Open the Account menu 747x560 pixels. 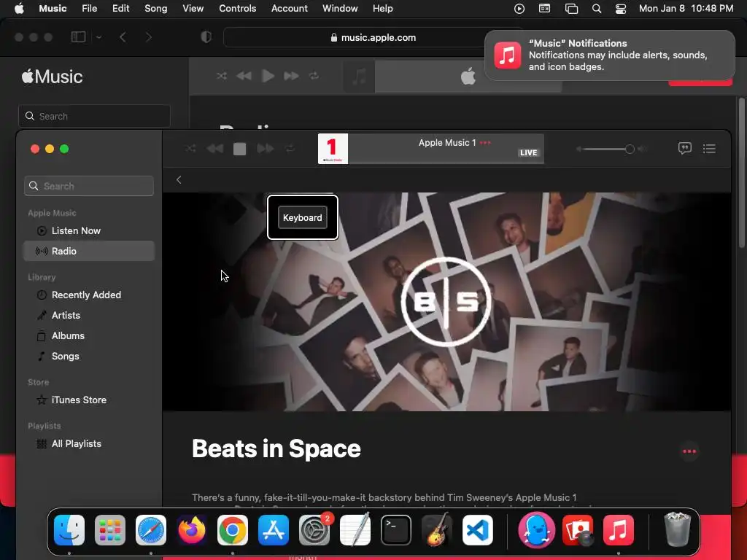click(x=289, y=9)
